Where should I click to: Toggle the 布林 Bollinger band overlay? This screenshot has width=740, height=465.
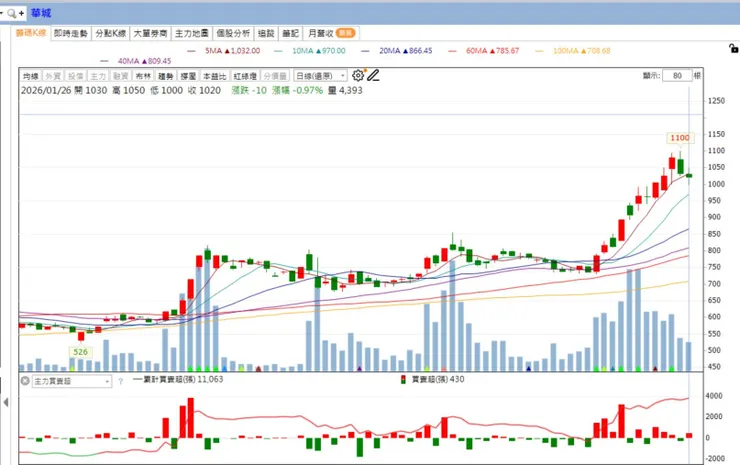pyautogui.click(x=143, y=76)
